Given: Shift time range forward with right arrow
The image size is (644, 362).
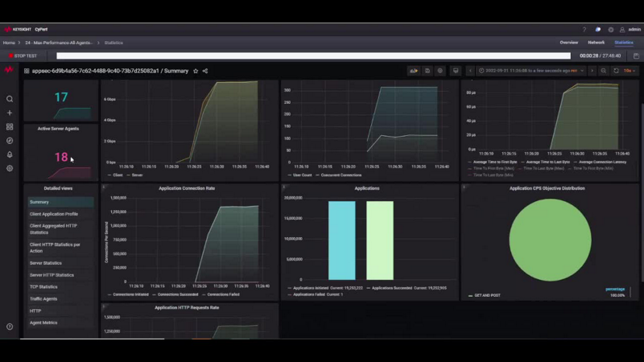Looking at the screenshot, I should (592, 71).
